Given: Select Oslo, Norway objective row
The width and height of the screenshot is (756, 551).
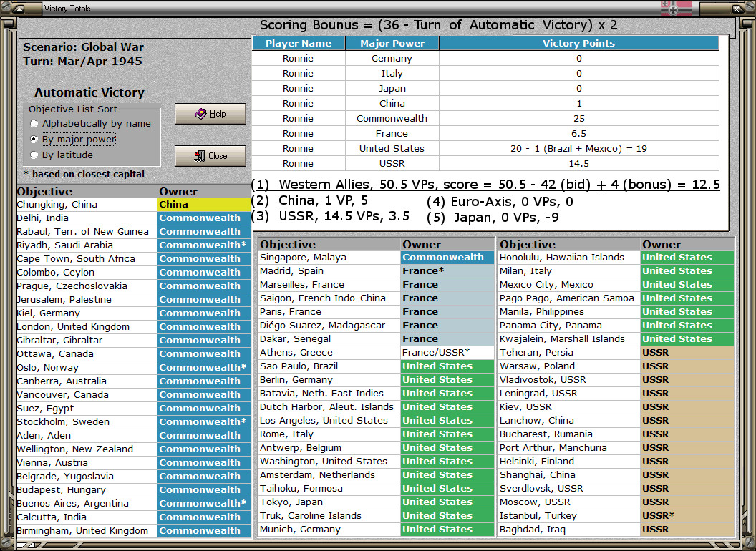Looking at the screenshot, I should [134, 367].
